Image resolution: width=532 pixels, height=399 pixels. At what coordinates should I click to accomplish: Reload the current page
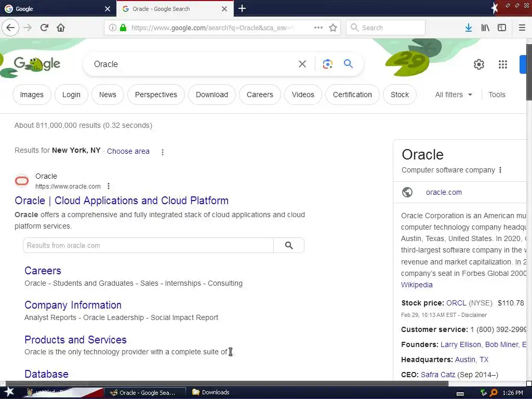pyautogui.click(x=44, y=28)
